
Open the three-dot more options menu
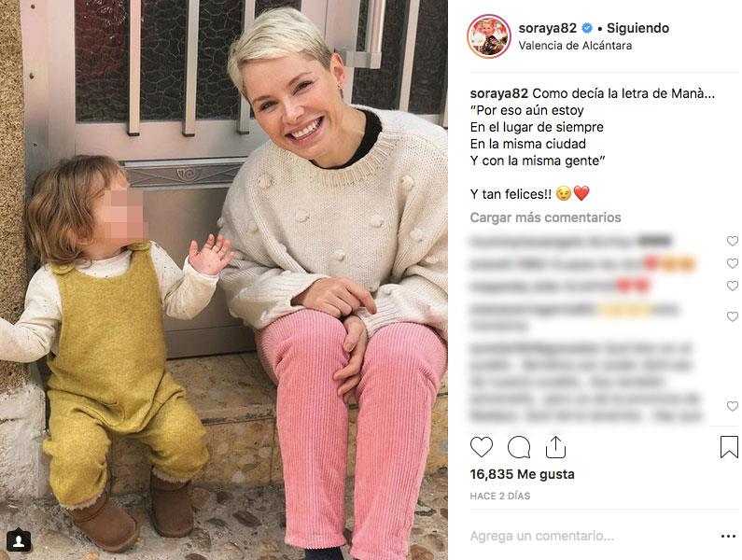click(728, 536)
